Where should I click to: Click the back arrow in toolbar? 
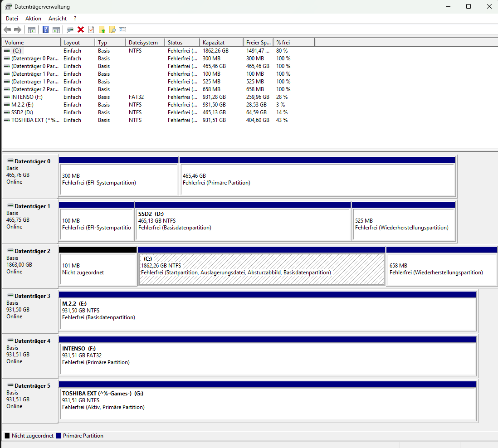coord(7,29)
